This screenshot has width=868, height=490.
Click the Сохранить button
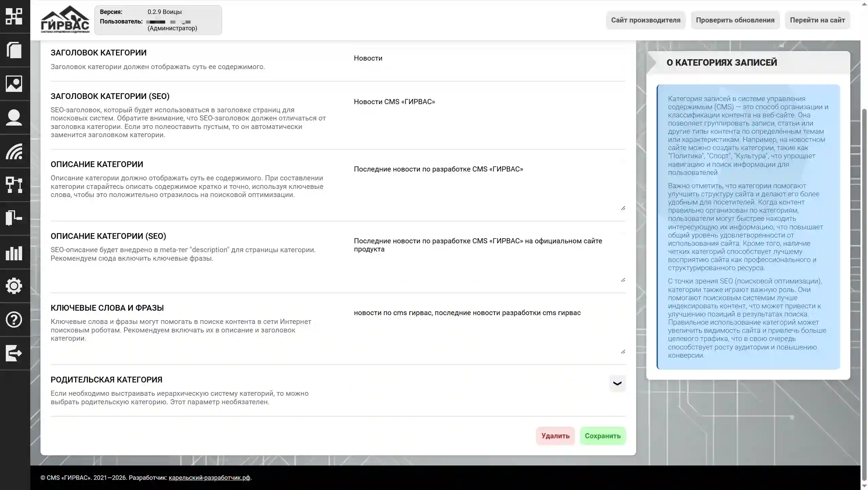[603, 436]
